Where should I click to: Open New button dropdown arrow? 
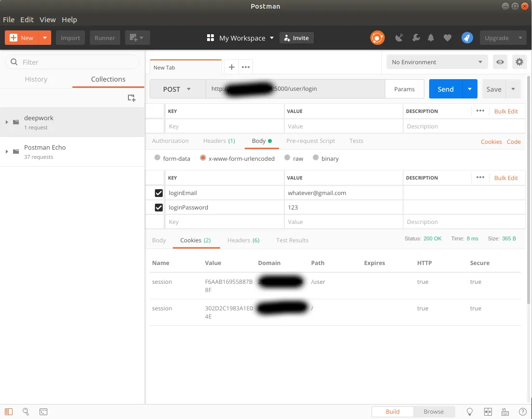45,38
